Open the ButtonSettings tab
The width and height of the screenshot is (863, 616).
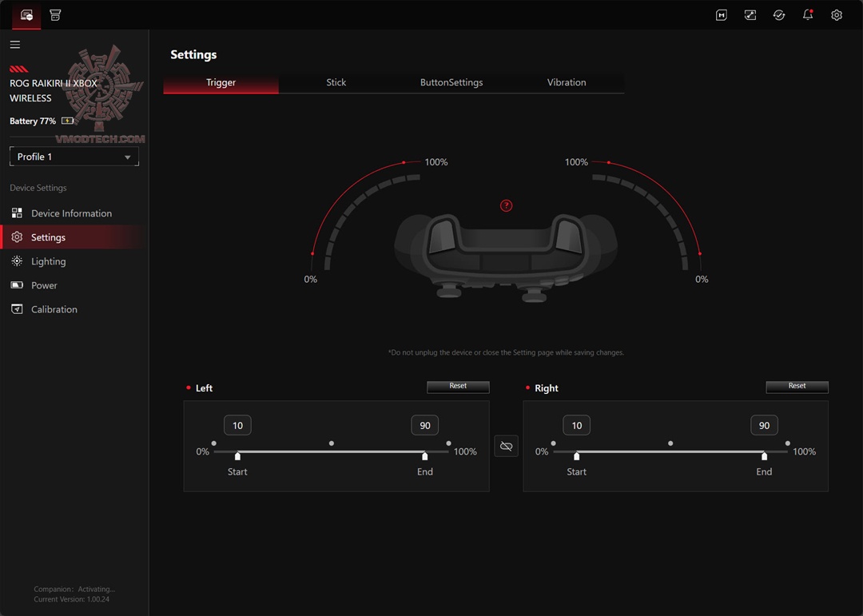(x=451, y=82)
